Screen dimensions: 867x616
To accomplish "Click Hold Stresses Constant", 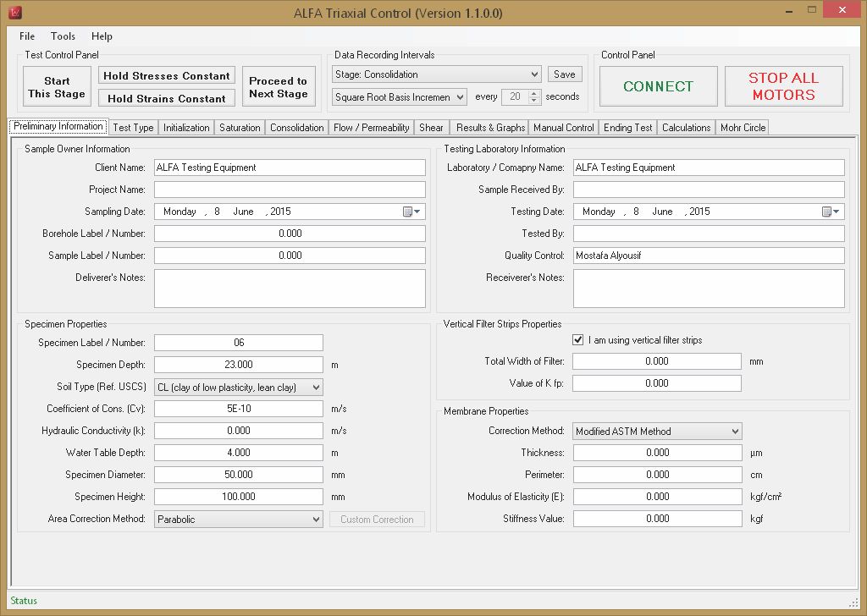I will 167,75.
